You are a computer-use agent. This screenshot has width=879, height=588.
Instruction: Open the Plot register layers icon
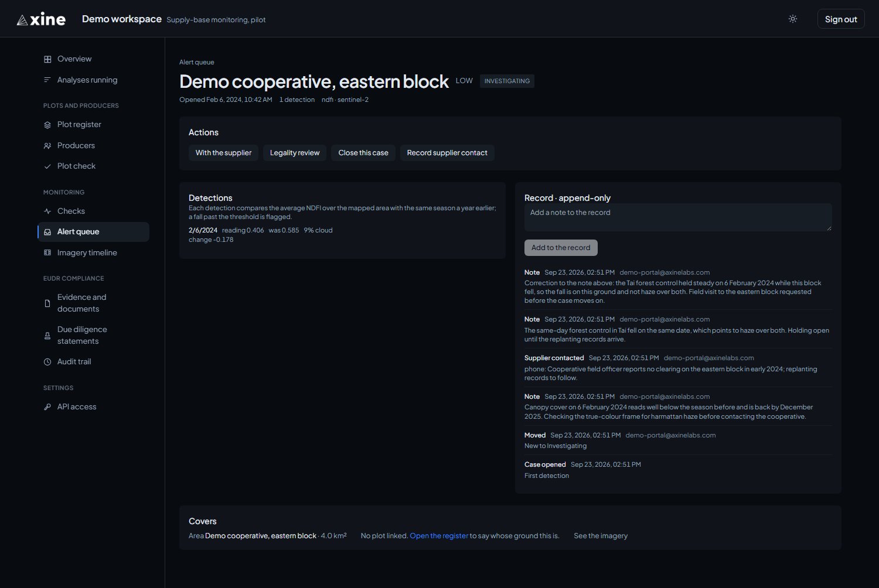(47, 125)
